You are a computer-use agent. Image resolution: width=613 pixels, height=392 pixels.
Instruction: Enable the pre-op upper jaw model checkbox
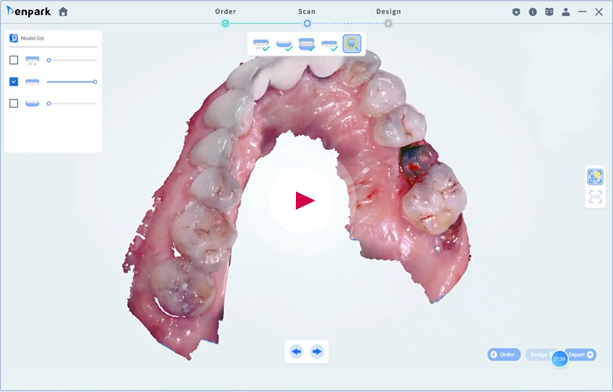click(x=14, y=60)
